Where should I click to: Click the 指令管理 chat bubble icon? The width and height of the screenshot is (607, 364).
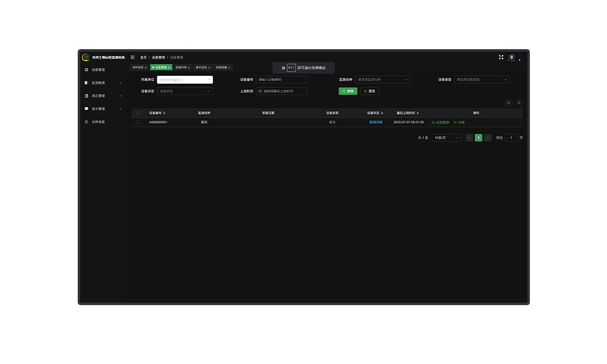click(x=86, y=109)
